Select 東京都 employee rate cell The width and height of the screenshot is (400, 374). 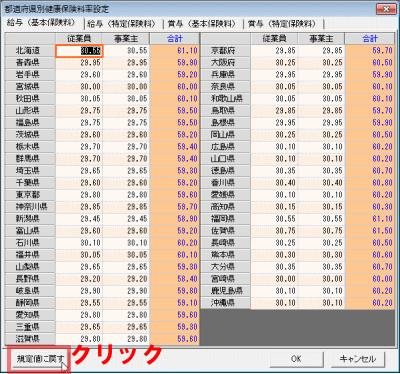[79, 195]
